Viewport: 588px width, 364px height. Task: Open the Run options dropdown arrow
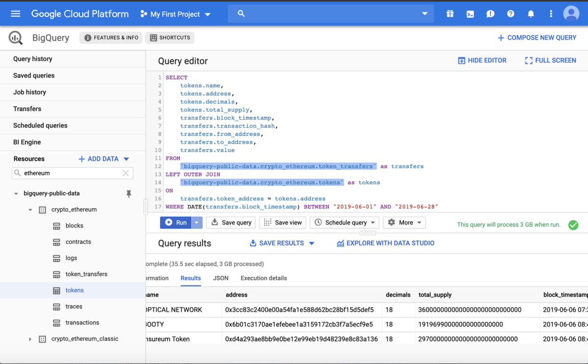197,222
